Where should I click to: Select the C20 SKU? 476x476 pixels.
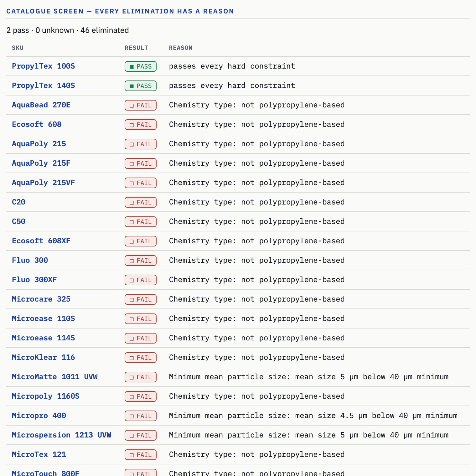18,202
